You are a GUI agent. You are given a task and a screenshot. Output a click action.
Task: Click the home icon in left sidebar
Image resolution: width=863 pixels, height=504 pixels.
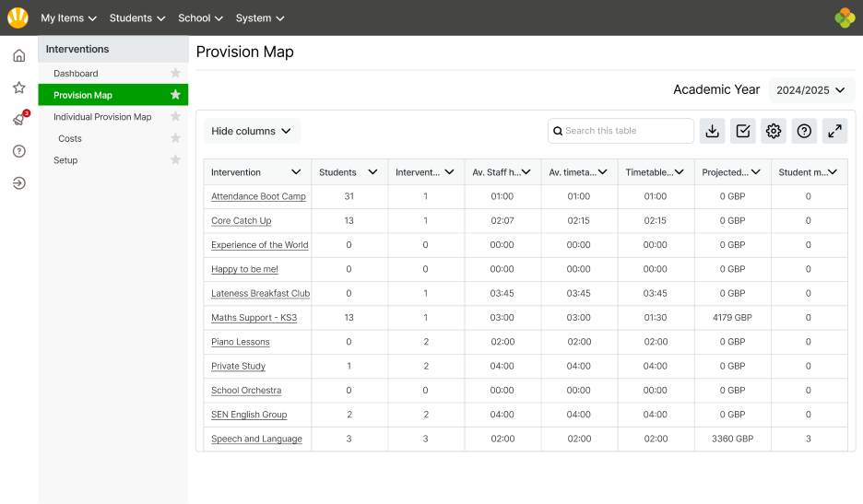[18, 56]
